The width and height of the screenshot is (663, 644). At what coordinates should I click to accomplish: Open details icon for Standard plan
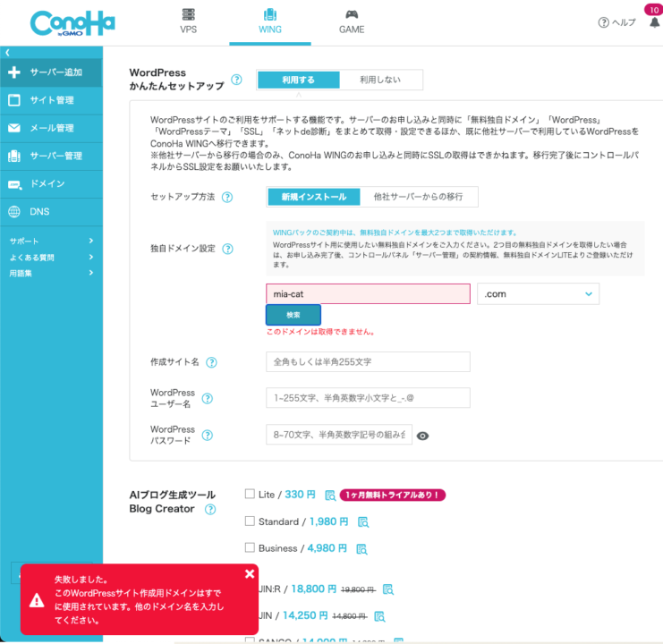point(363,522)
